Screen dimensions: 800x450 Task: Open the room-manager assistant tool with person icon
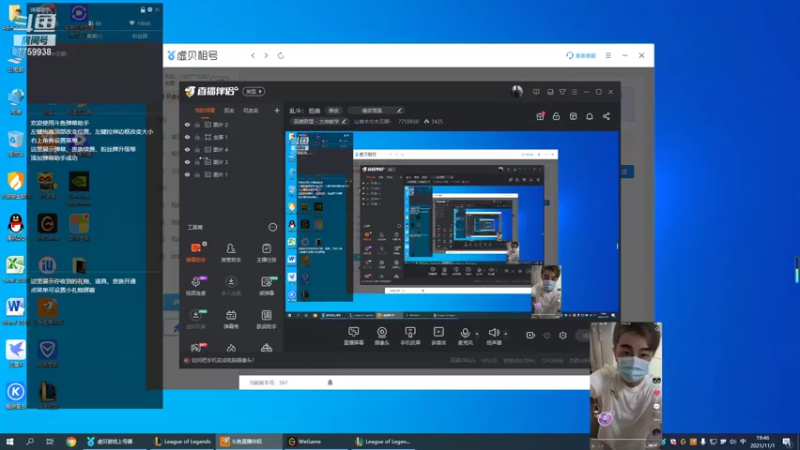(231, 253)
